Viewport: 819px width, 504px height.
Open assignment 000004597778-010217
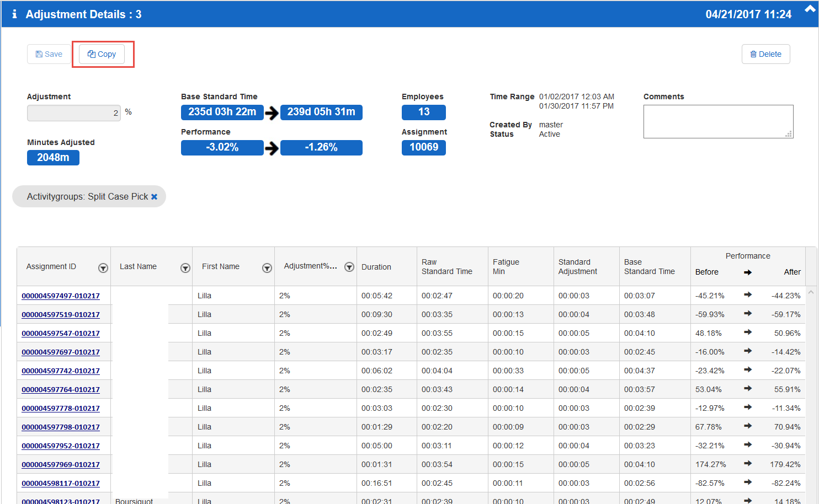click(61, 409)
